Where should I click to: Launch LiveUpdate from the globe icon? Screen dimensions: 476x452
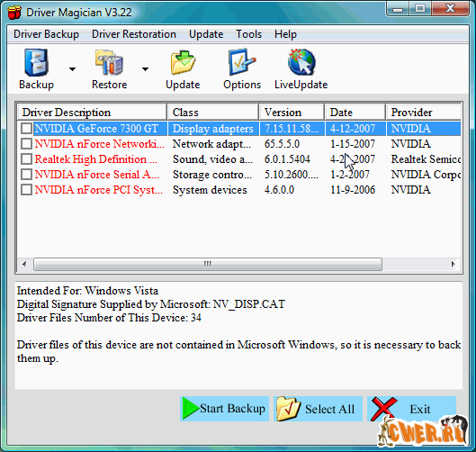[301, 62]
